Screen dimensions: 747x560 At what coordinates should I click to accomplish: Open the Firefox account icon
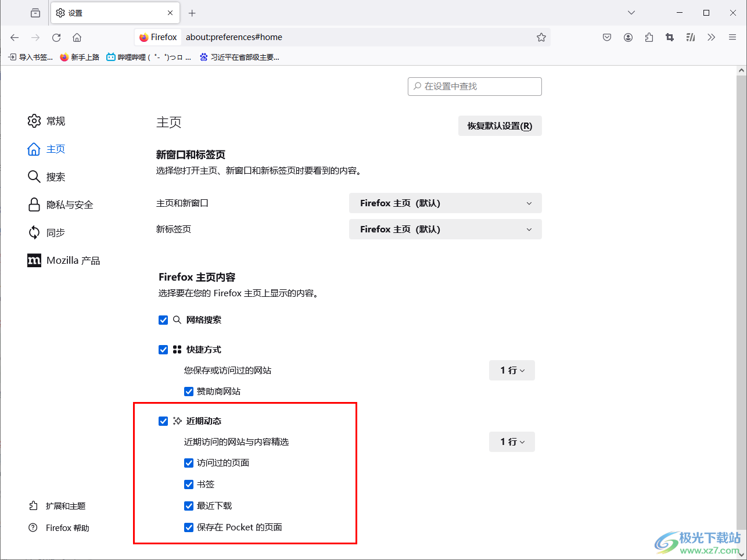[628, 37]
